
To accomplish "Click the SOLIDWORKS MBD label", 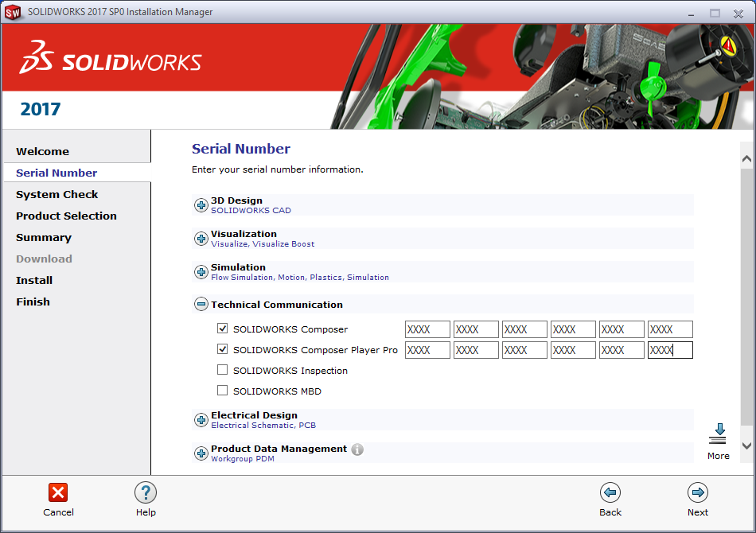I will click(277, 391).
